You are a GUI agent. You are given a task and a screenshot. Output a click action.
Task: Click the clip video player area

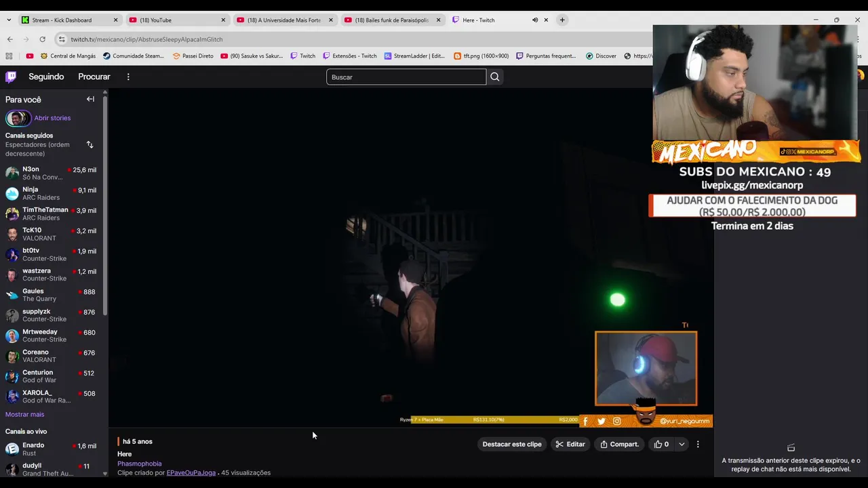tap(410, 258)
